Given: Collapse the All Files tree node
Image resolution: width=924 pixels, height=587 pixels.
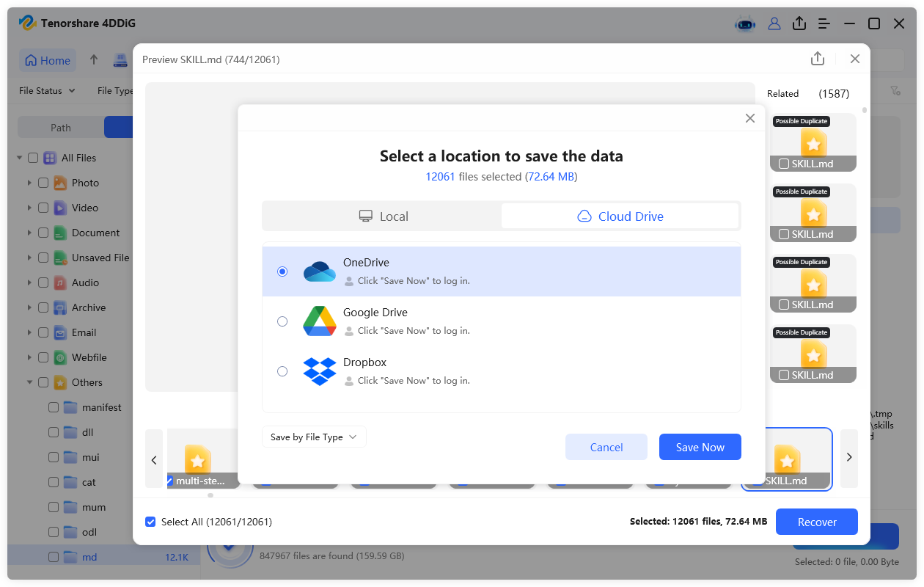Looking at the screenshot, I should pos(20,158).
